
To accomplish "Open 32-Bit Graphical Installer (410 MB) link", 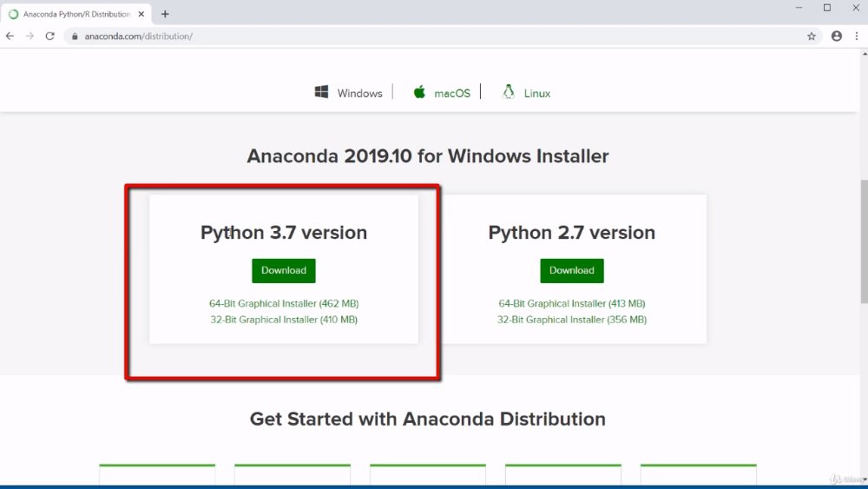I will click(x=284, y=320).
